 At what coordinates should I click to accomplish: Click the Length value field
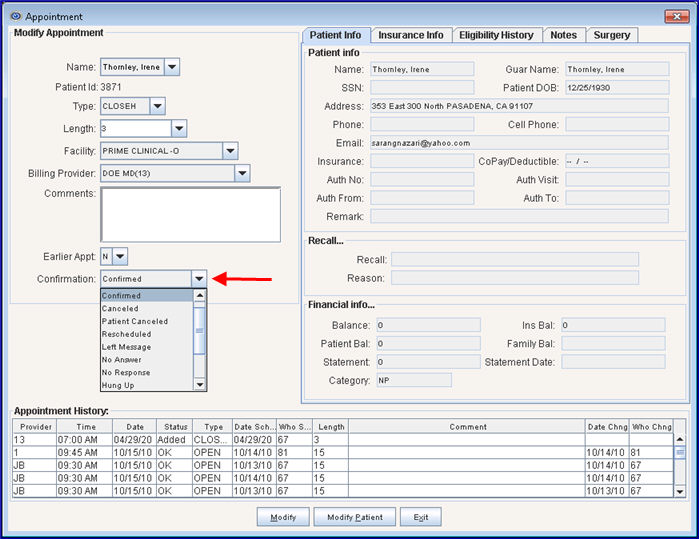coord(136,128)
